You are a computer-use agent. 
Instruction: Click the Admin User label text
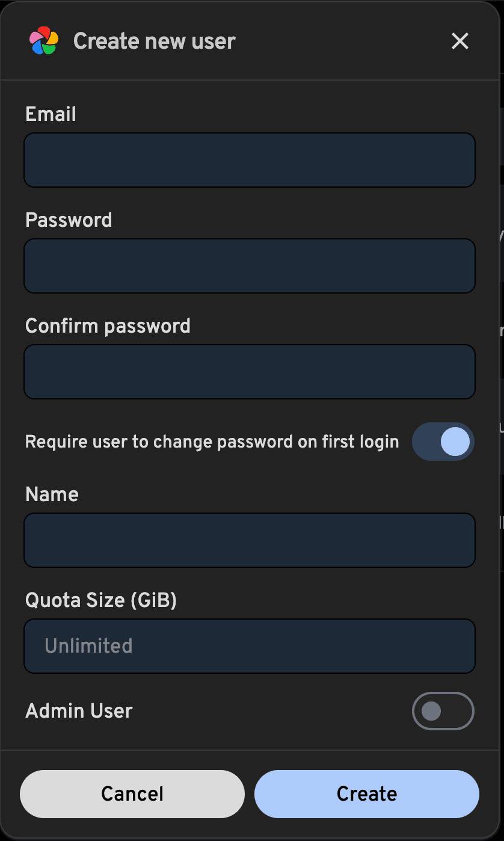pos(78,710)
